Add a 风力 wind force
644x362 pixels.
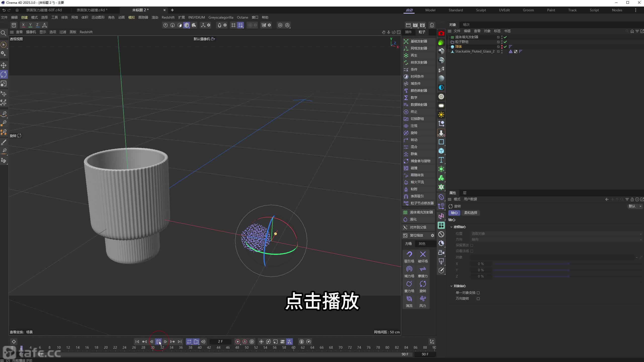click(x=423, y=301)
